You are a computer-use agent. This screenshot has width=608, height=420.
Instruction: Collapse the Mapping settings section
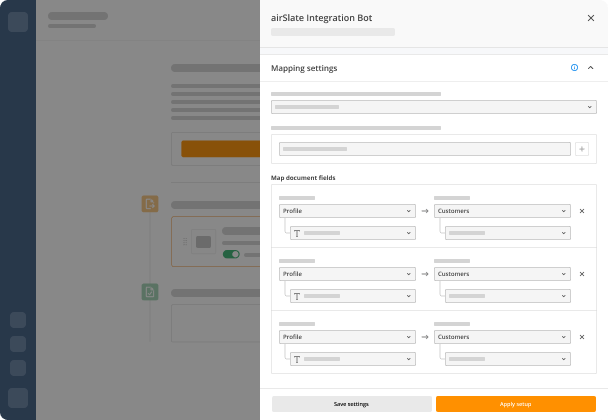tap(591, 67)
